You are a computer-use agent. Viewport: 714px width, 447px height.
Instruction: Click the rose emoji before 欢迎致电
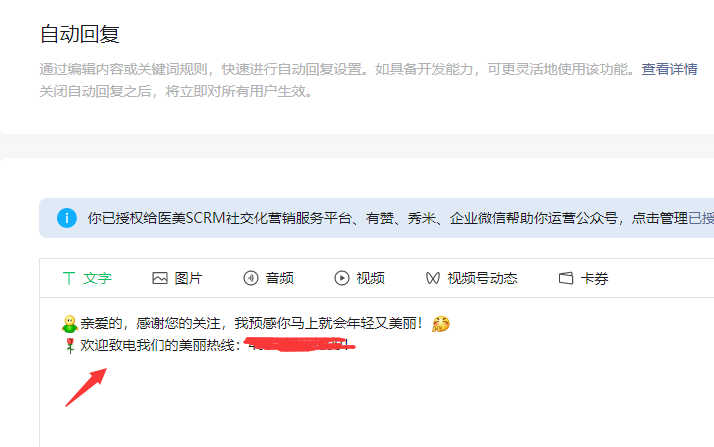coord(70,345)
